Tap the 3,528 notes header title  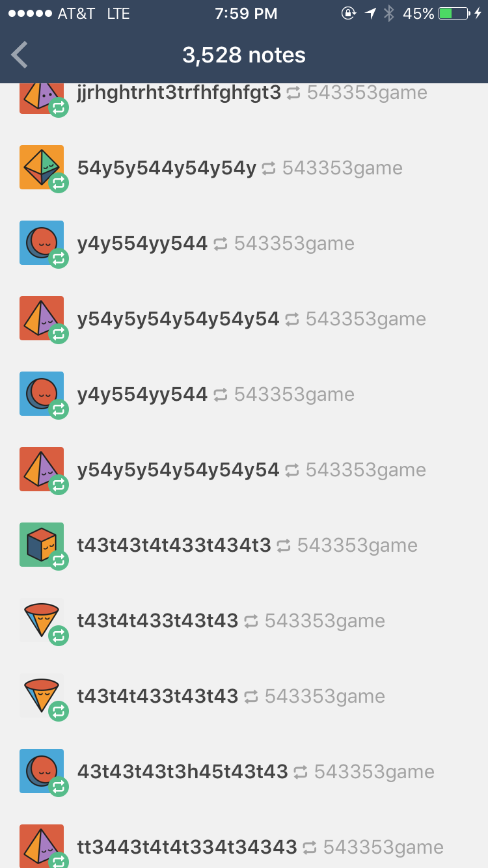(x=244, y=55)
